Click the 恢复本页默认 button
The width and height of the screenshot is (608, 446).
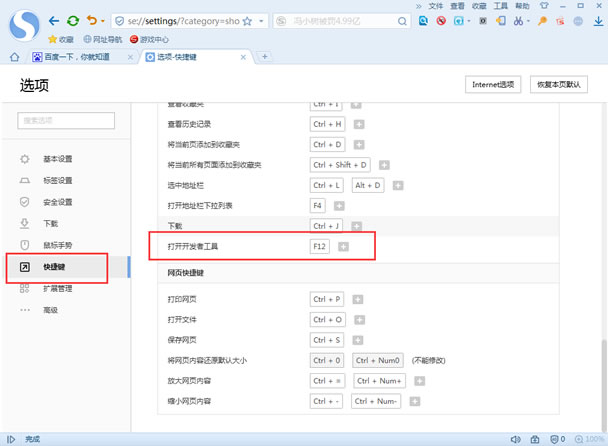tap(559, 85)
